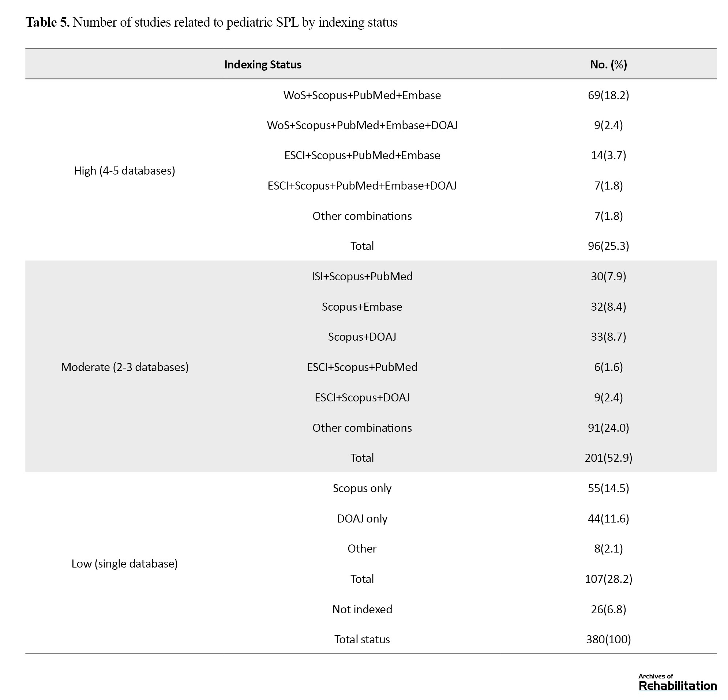The image size is (728, 700).
Task: Click the Low (single database) row label
Action: 124,564
